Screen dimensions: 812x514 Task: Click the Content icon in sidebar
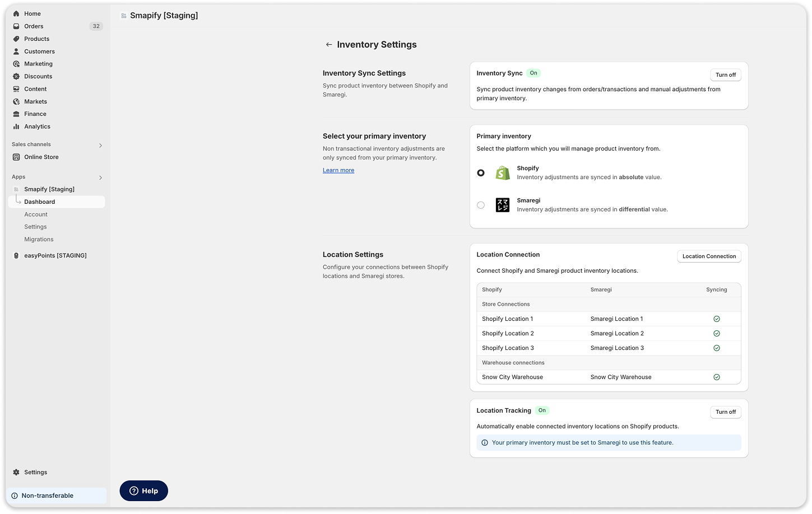16,89
